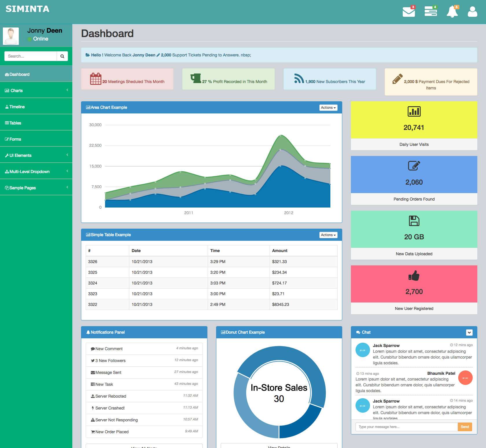The image size is (486, 448).
Task: Click the bell notifications icon
Action: pyautogui.click(x=452, y=12)
